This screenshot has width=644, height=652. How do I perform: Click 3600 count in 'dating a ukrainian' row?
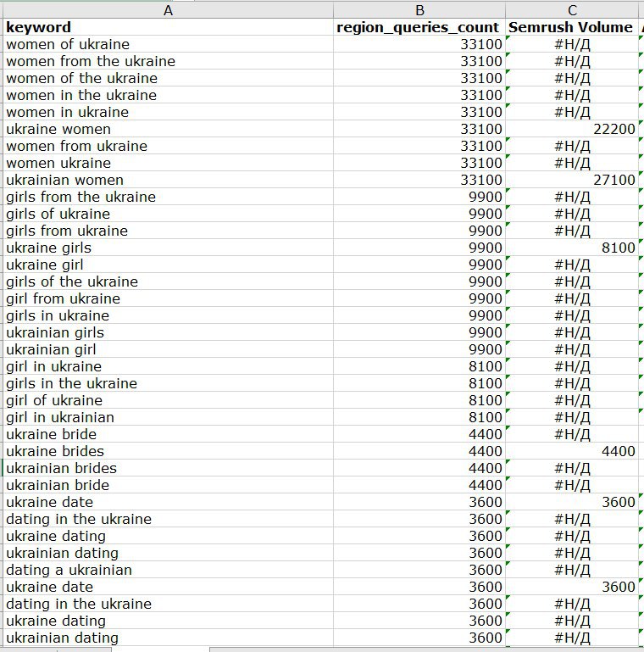pos(419,570)
